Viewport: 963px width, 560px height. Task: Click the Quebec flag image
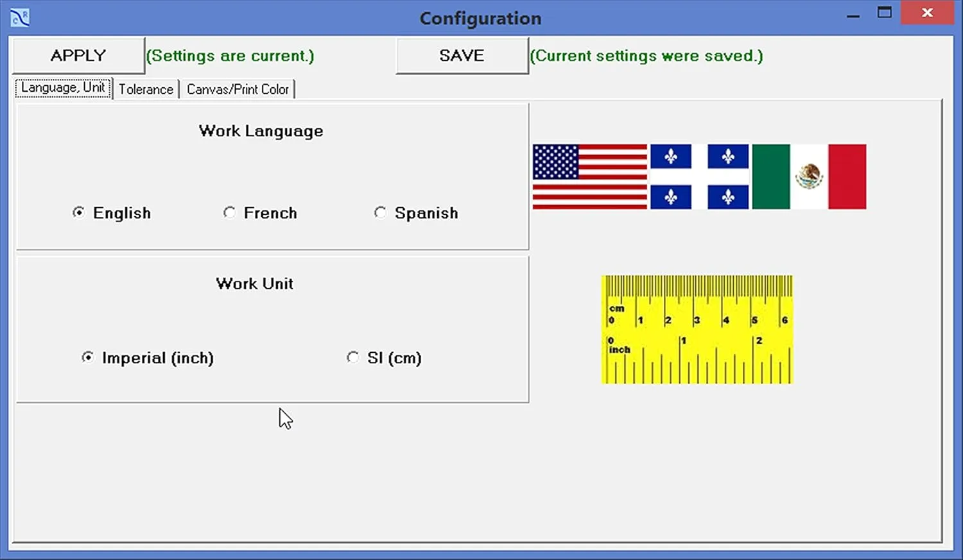click(699, 177)
